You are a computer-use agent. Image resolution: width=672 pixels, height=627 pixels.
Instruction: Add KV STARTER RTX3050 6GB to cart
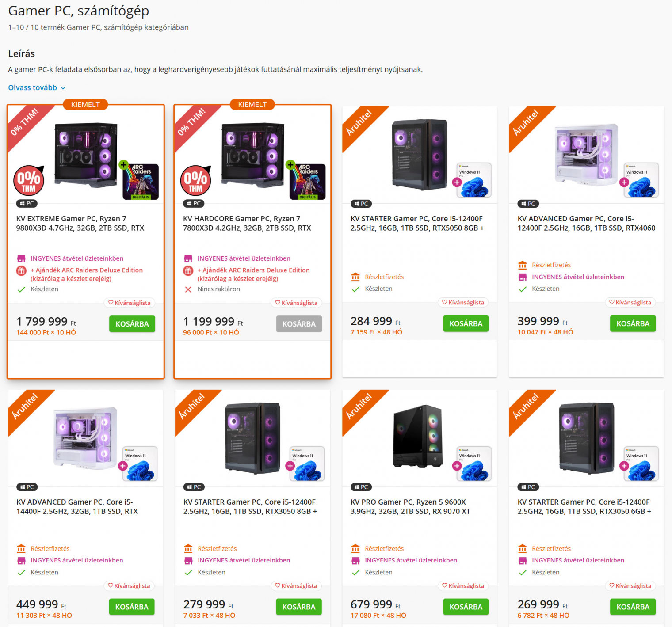pyautogui.click(x=633, y=607)
